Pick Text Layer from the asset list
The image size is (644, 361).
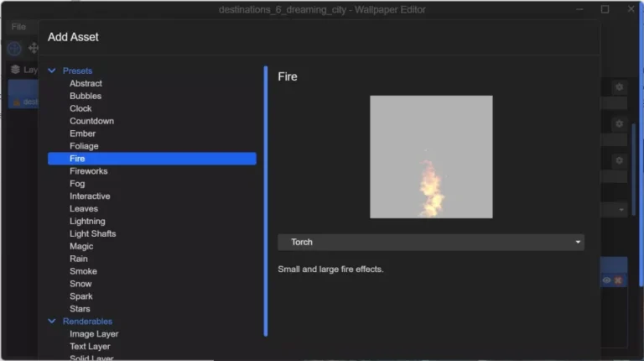click(x=90, y=346)
